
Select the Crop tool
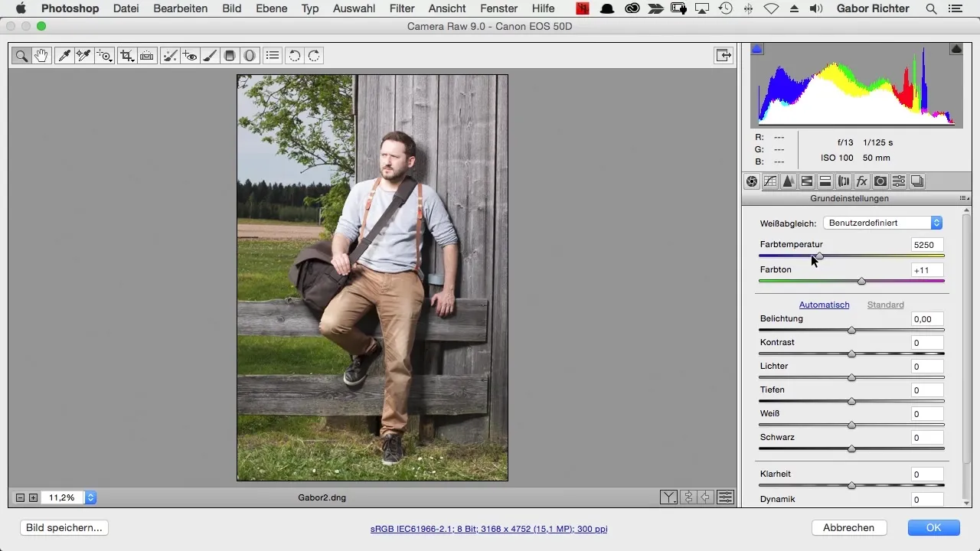pyautogui.click(x=127, y=55)
